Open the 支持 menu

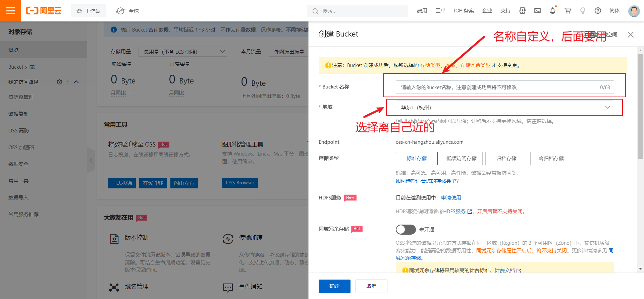click(505, 11)
